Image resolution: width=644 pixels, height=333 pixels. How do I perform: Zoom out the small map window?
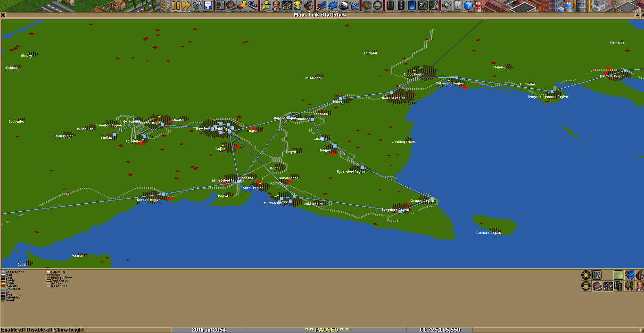coord(586,286)
